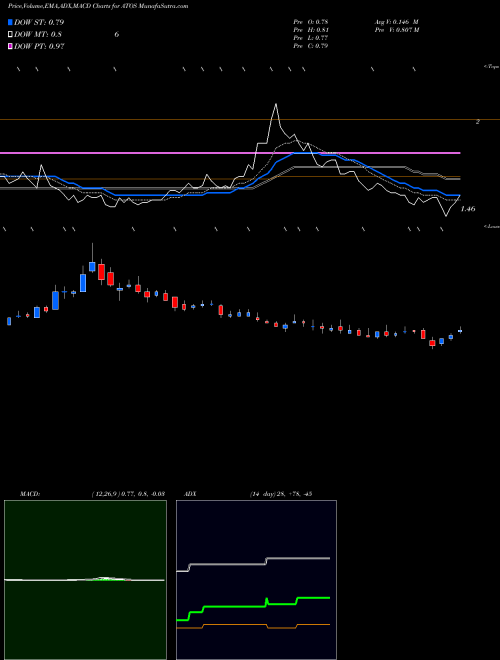Viewport: 500px width, 660px height.
Task: Click the 'ADX' panel heading
Action: point(190,494)
